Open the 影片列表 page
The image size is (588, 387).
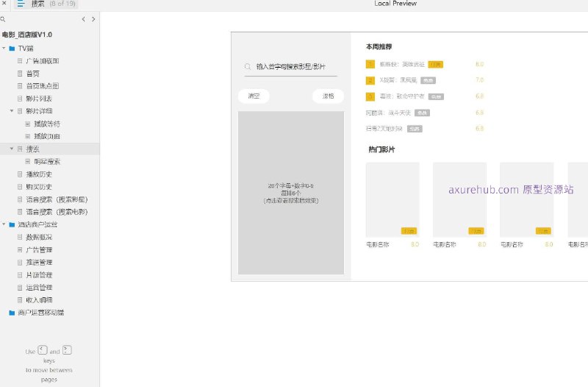tap(39, 99)
